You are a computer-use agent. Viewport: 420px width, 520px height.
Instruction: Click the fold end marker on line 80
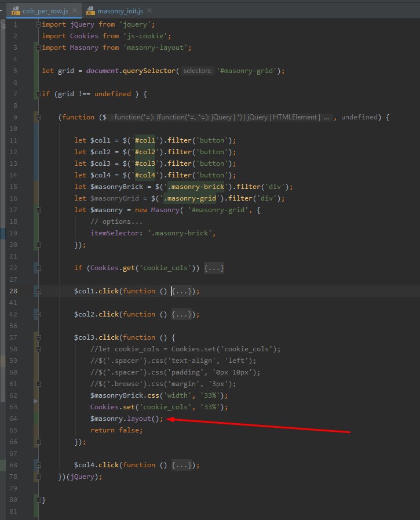coord(38,500)
